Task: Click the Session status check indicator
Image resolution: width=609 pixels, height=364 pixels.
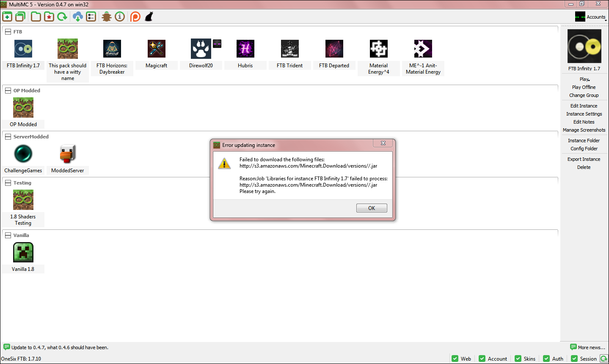Action: 584,358
